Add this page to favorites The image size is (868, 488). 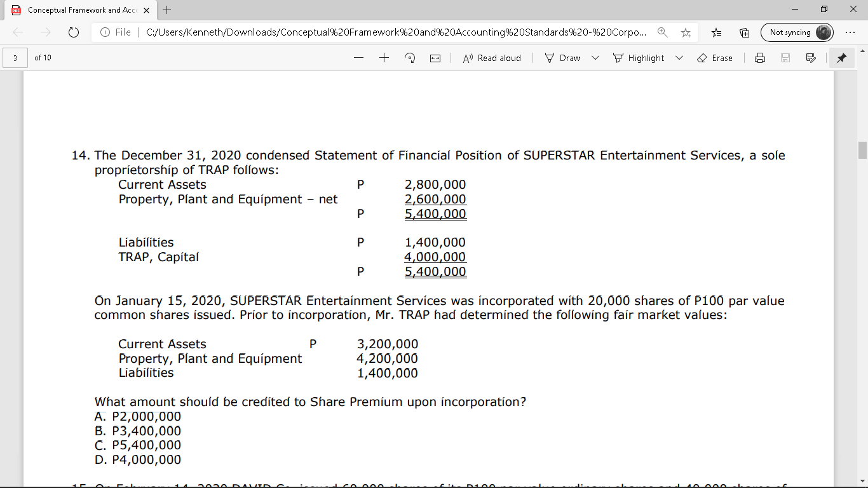pyautogui.click(x=686, y=32)
